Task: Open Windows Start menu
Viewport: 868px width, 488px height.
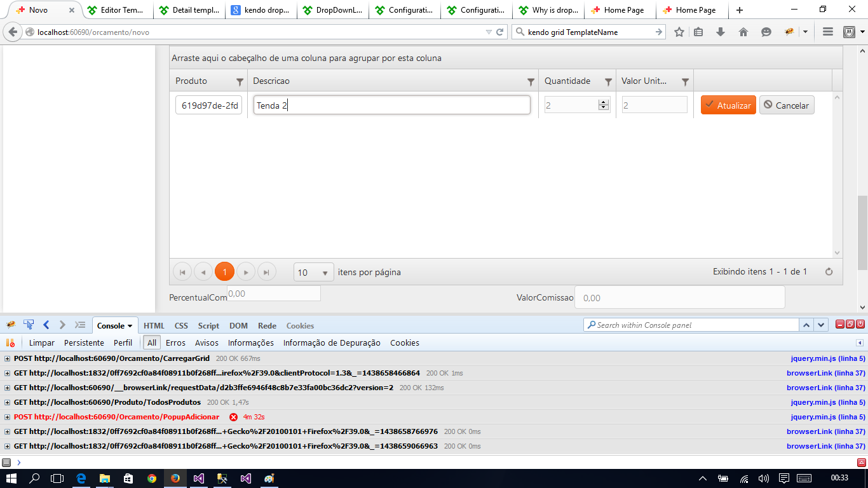Action: coord(11,478)
